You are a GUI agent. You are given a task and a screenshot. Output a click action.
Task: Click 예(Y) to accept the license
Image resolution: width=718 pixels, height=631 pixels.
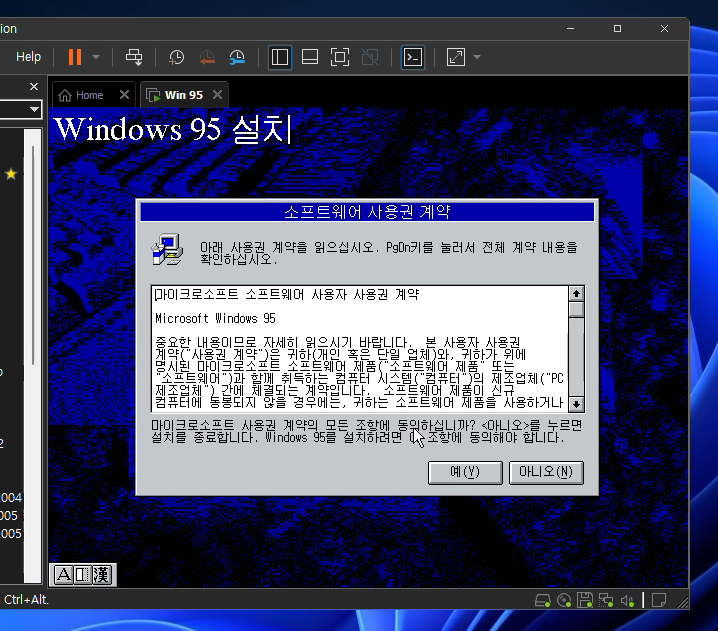(x=465, y=472)
